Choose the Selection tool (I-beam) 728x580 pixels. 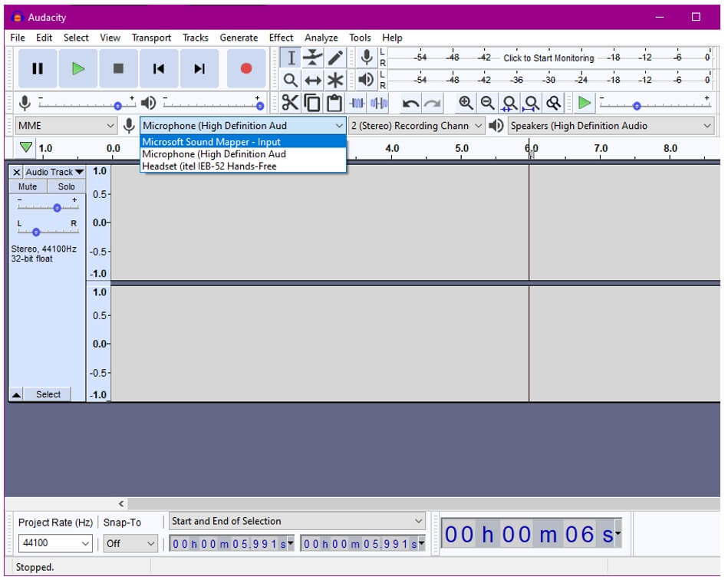coord(291,58)
